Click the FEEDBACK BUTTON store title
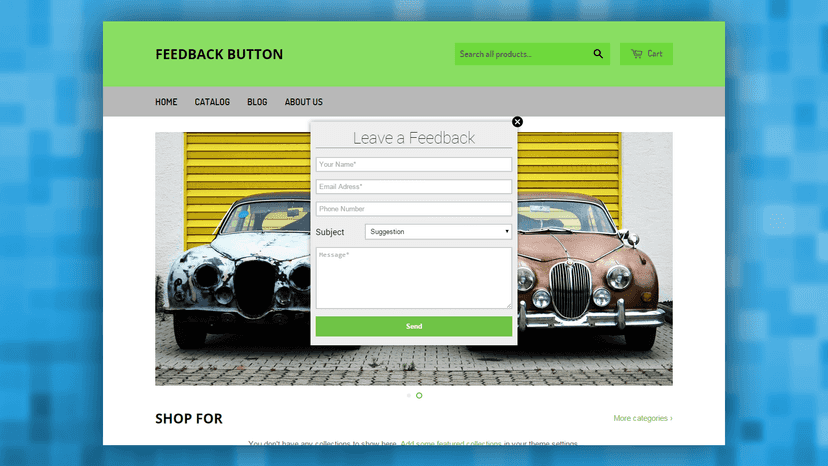 [219, 54]
